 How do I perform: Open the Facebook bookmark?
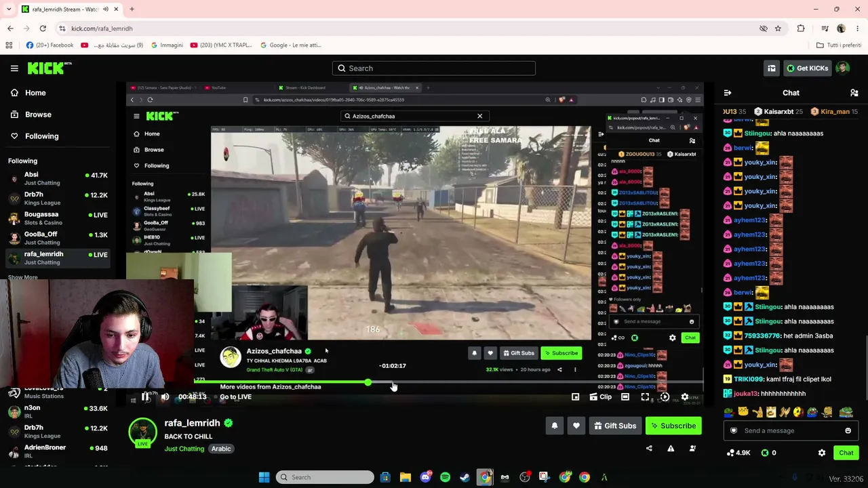click(x=50, y=45)
